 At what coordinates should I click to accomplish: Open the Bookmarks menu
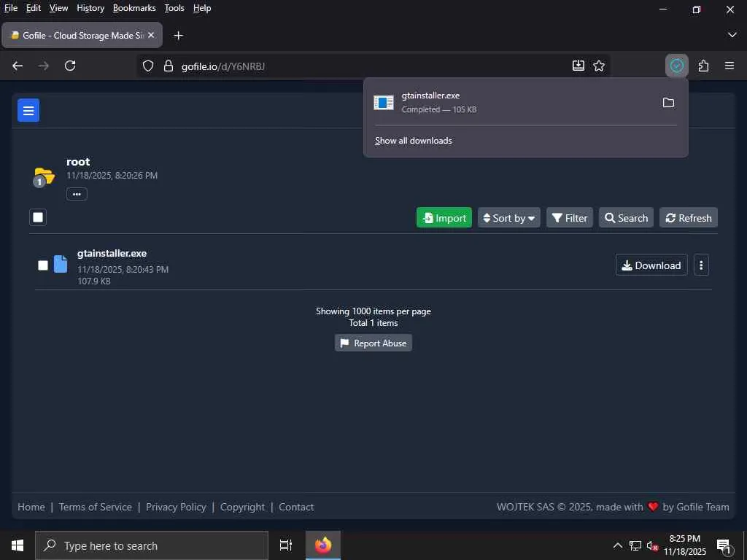[x=134, y=8]
